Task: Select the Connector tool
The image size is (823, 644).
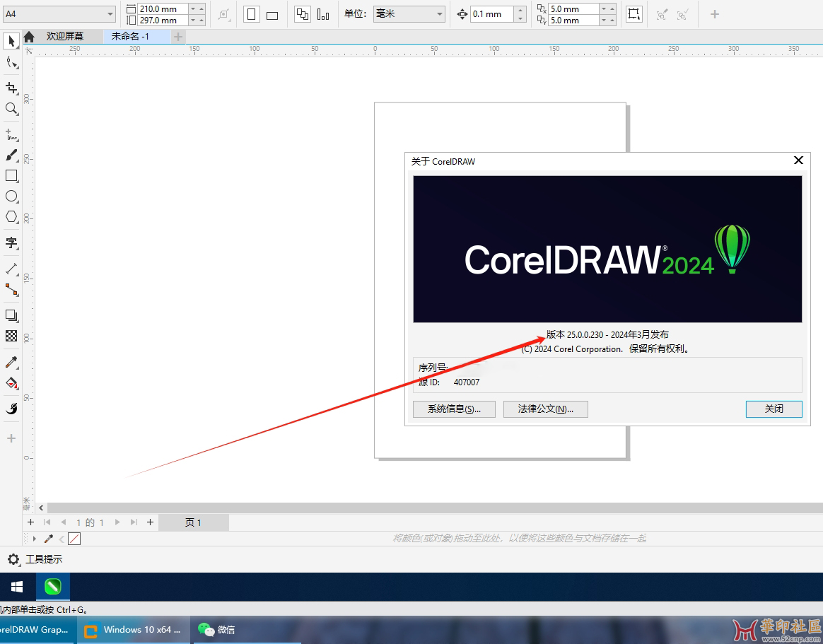Action: tap(11, 289)
